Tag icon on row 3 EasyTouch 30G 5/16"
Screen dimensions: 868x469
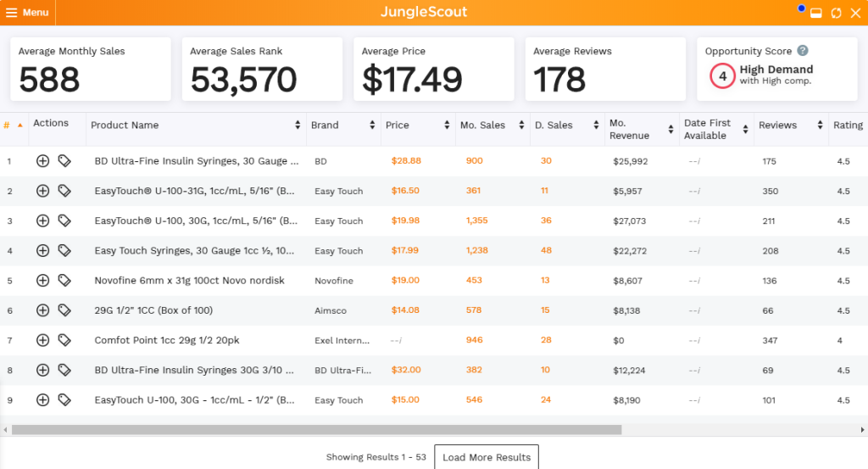coord(64,221)
